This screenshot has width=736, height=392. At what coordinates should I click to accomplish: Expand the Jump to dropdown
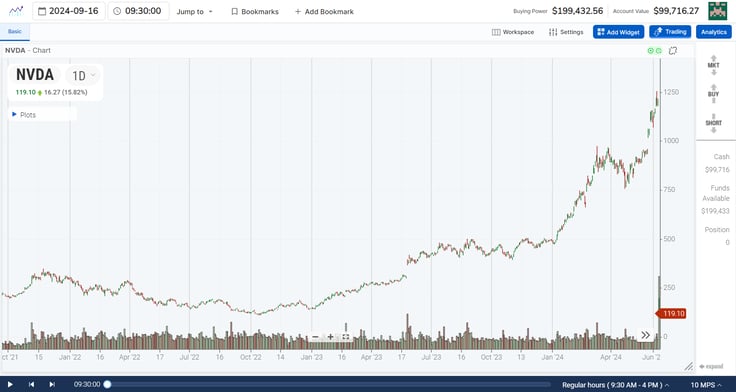click(194, 11)
